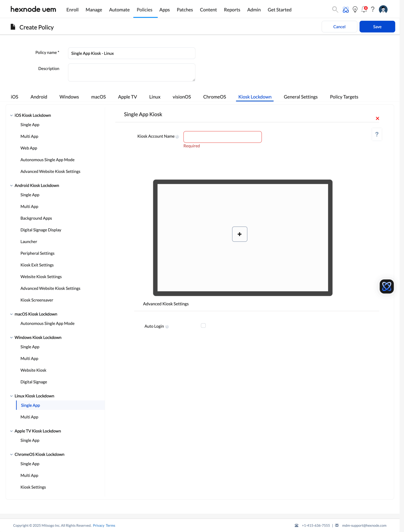The width and height of the screenshot is (404, 532).
Task: Click the Kiosk Account Name info icon
Action: 177,137
